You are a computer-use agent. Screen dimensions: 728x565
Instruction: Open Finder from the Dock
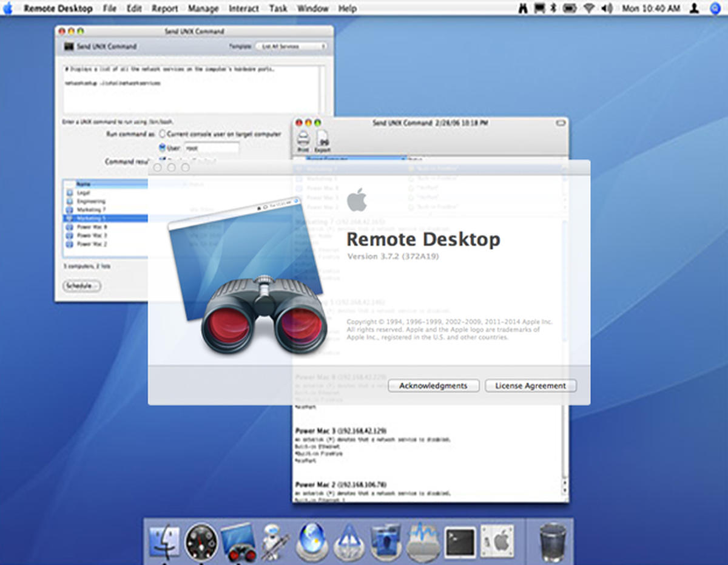164,541
